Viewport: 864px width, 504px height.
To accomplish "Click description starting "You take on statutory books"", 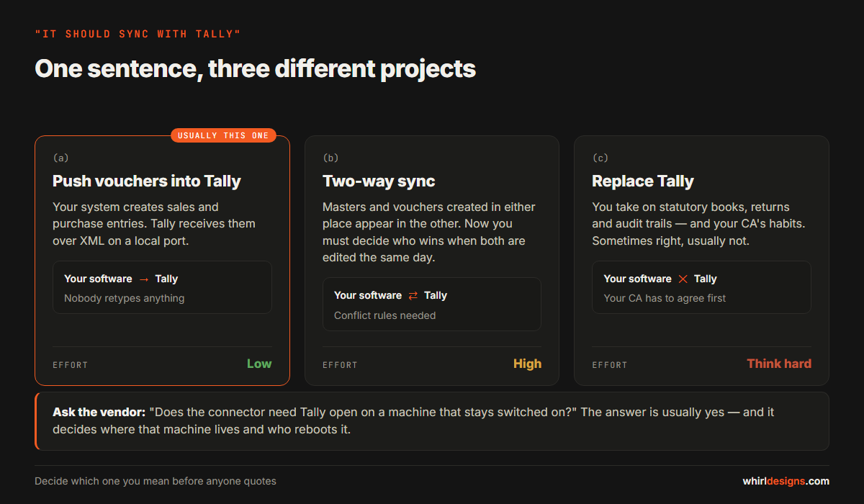I will click(698, 224).
